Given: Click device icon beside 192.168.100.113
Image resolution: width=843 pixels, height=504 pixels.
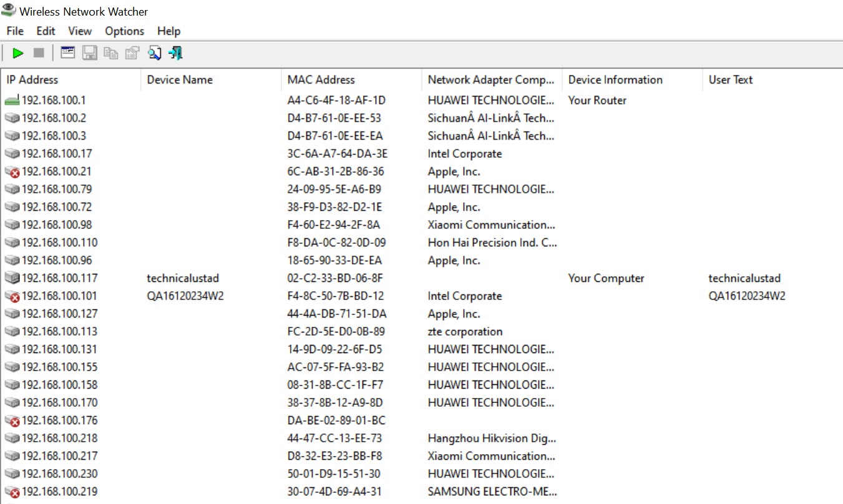Looking at the screenshot, I should pos(12,332).
